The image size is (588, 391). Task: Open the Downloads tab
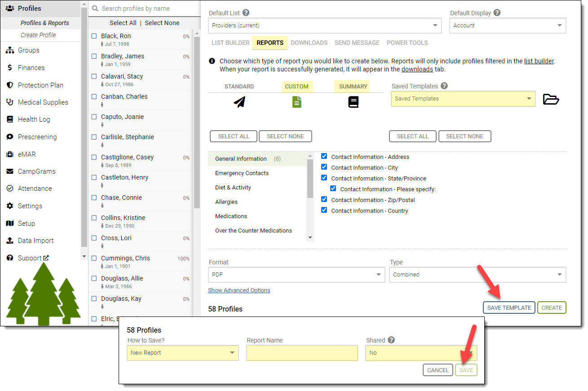click(x=309, y=43)
